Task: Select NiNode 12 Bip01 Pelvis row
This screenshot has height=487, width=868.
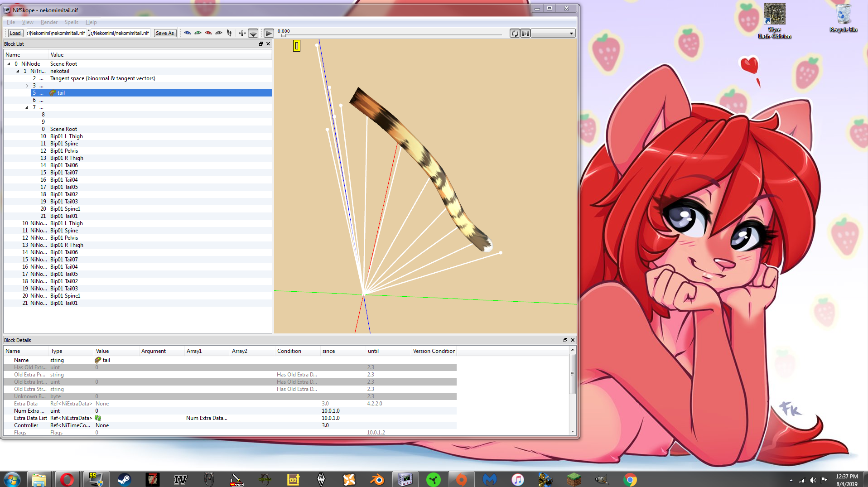Action: [x=138, y=238]
